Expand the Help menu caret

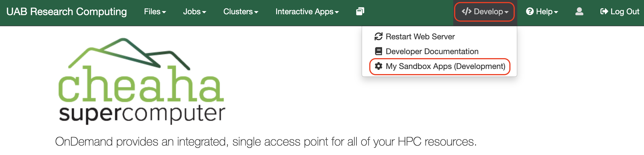pos(556,12)
